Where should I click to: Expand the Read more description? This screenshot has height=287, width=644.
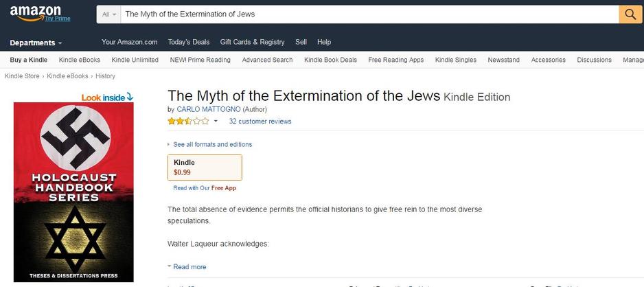[x=189, y=267]
